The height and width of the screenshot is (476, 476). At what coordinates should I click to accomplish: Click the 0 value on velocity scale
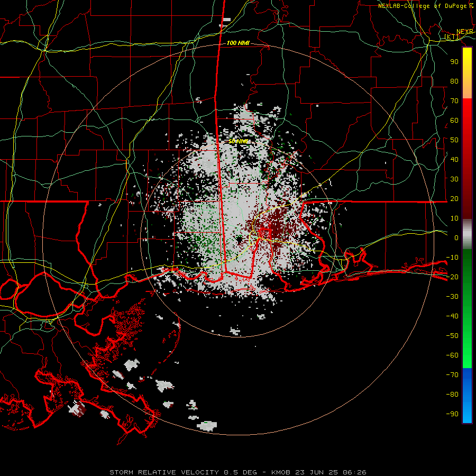point(456,238)
